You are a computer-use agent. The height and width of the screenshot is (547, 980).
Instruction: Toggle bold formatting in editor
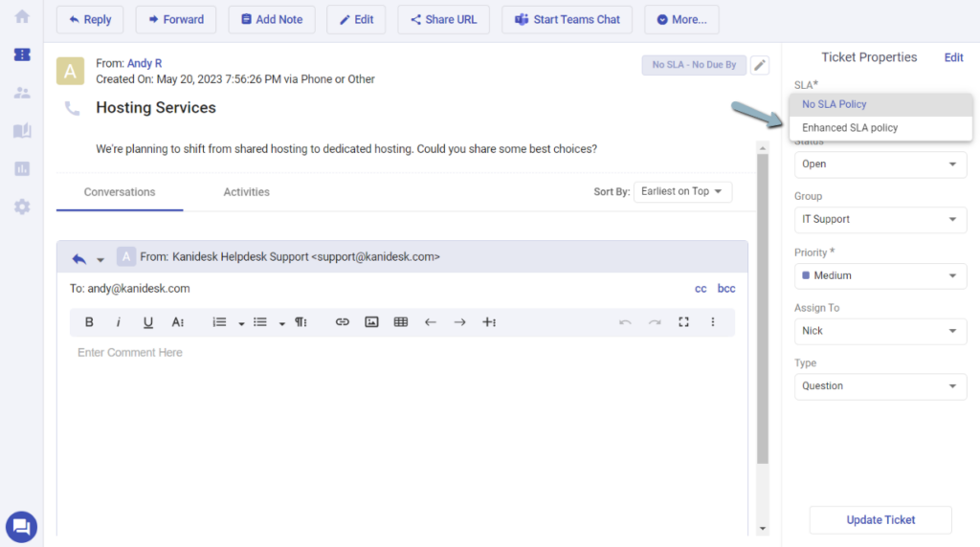tap(89, 322)
